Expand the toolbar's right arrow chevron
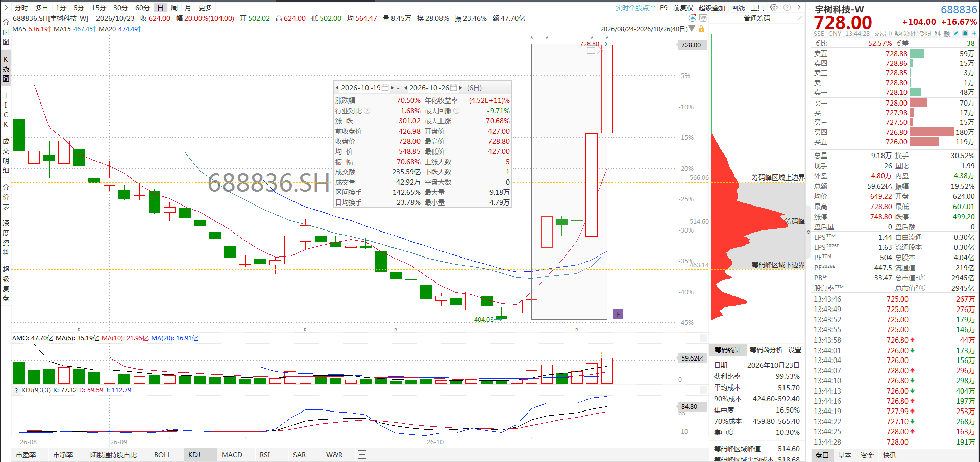Image resolution: width=980 pixels, height=462 pixels. click(799, 7)
